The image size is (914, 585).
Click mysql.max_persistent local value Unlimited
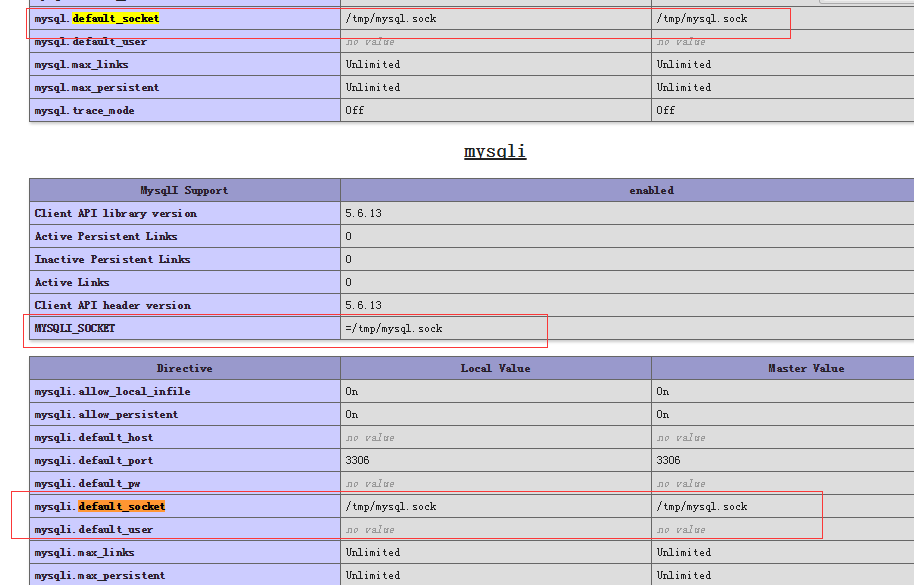(372, 87)
